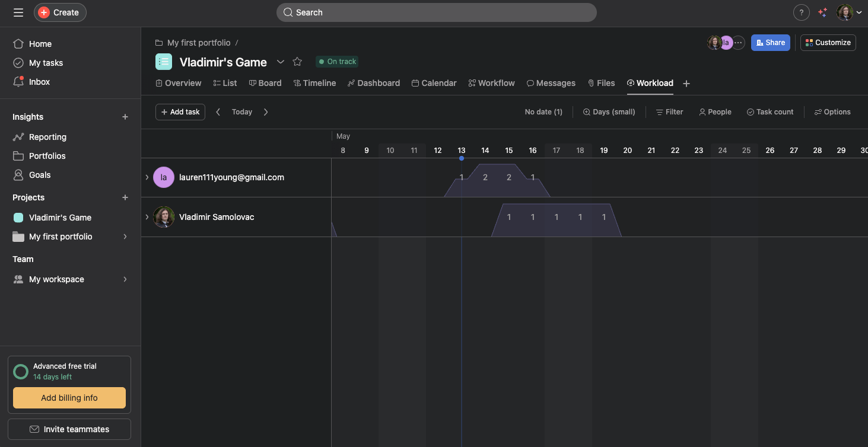Go to previous date range arrow
The height and width of the screenshot is (447, 868).
pyautogui.click(x=218, y=112)
